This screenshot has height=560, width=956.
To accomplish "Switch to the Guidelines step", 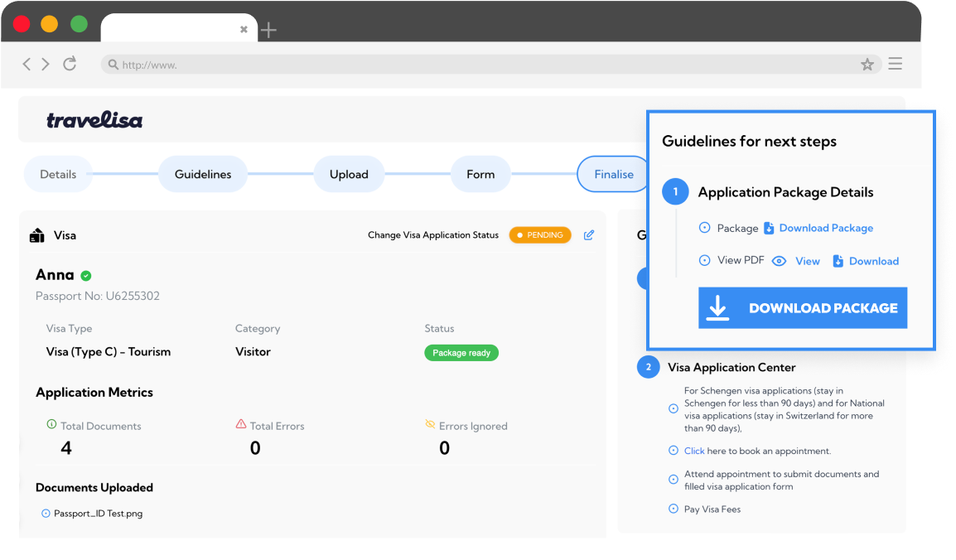I will [x=203, y=174].
